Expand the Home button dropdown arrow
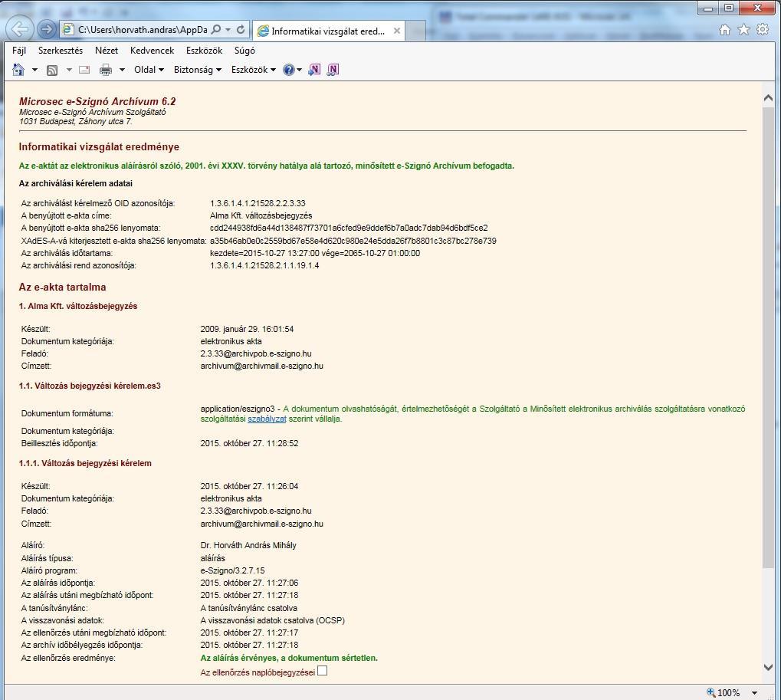Screen dimensions: 781x700 [x=34, y=70]
